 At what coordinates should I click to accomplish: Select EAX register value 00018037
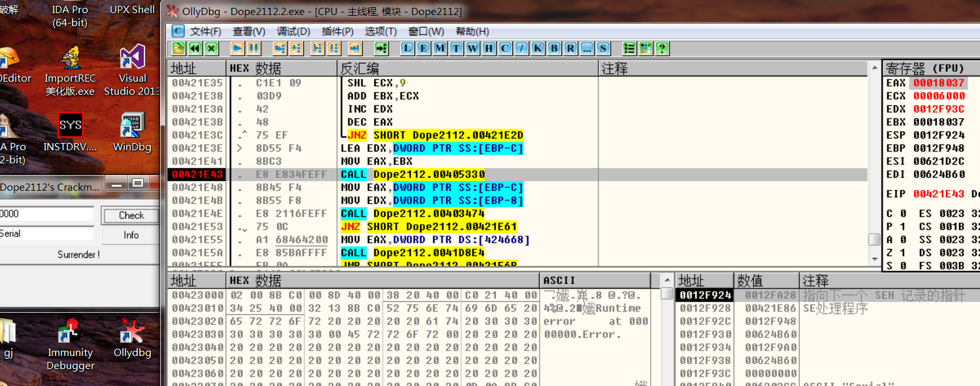(x=939, y=83)
